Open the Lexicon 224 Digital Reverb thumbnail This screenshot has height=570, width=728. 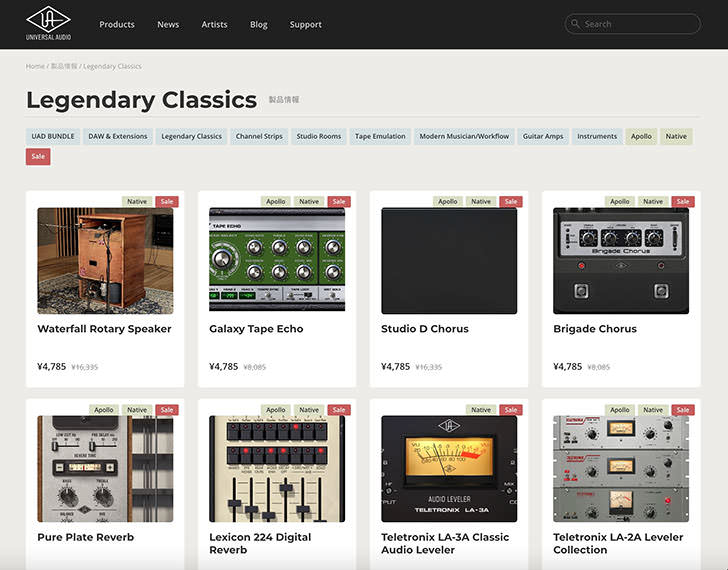pyautogui.click(x=277, y=469)
